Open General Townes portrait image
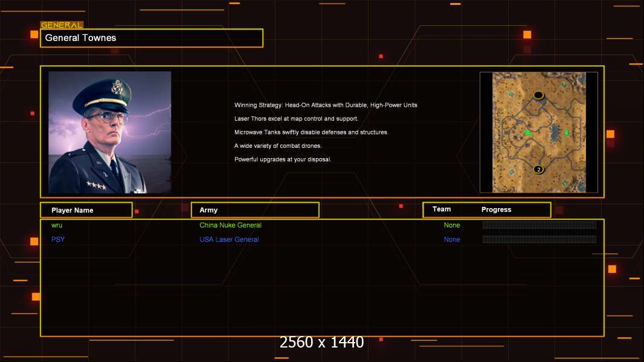 [109, 132]
